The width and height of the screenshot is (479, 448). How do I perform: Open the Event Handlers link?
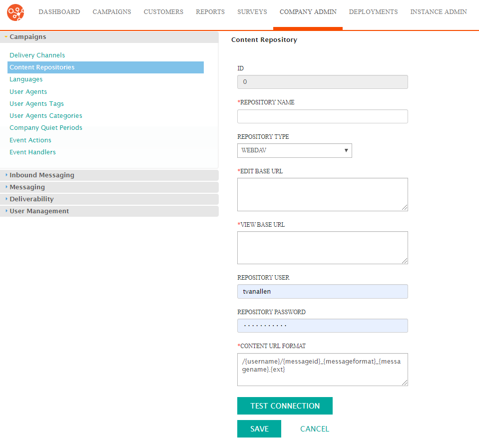[32, 152]
